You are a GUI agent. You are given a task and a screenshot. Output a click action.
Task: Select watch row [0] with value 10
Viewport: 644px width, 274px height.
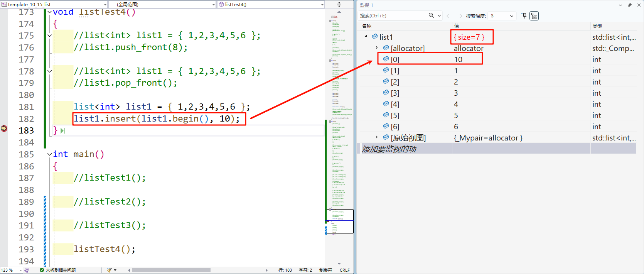(497, 59)
